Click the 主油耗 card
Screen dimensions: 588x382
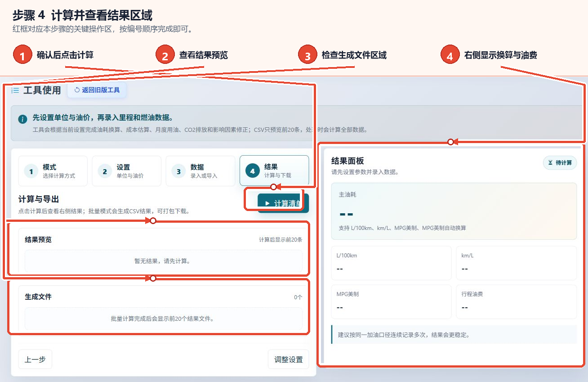coord(454,211)
